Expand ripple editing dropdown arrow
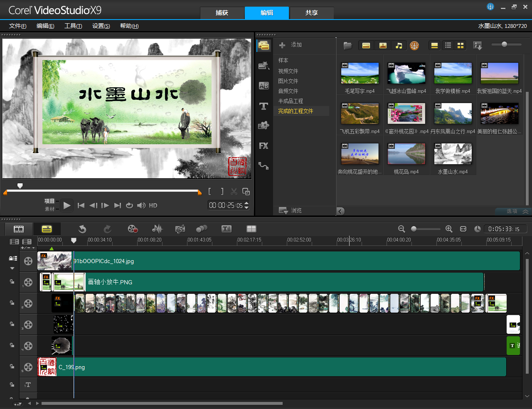Image resolution: width=532 pixels, height=409 pixels. click(x=12, y=269)
